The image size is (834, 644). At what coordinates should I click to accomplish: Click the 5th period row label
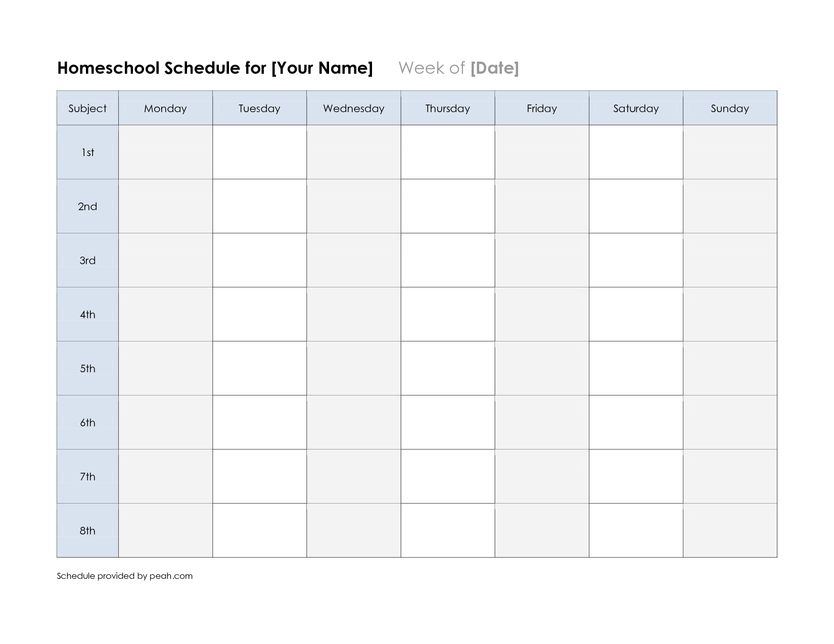[x=87, y=368]
